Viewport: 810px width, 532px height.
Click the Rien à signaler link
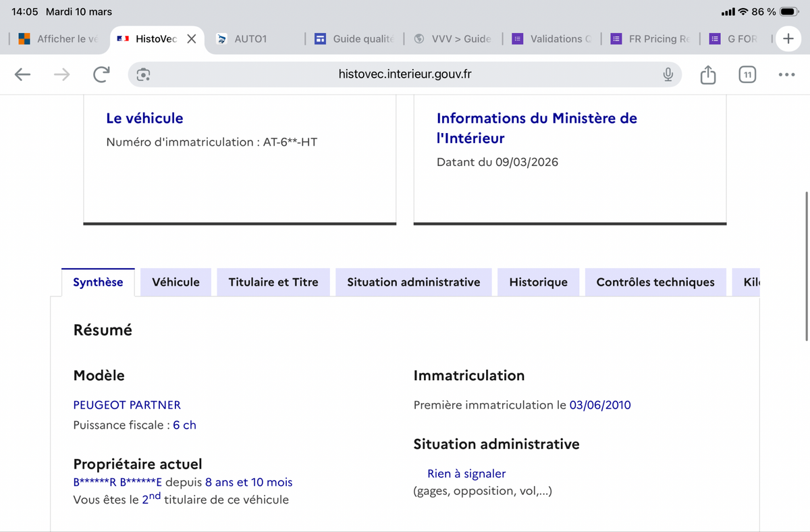click(466, 474)
